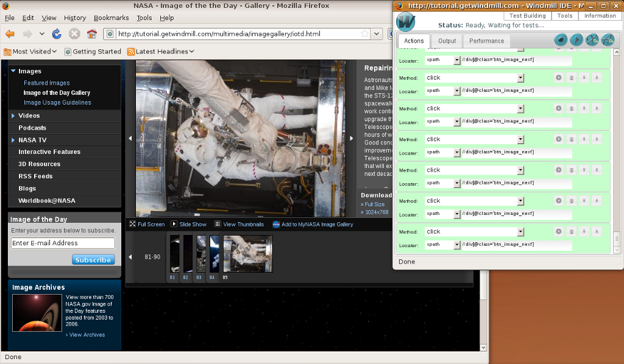
Task: Open the Podcasts sidebar item
Action: 32,128
